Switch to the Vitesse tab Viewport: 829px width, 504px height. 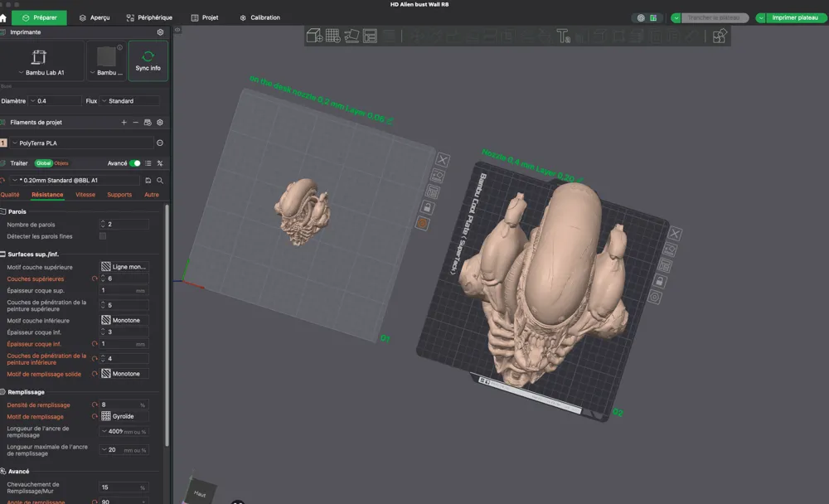click(x=85, y=195)
